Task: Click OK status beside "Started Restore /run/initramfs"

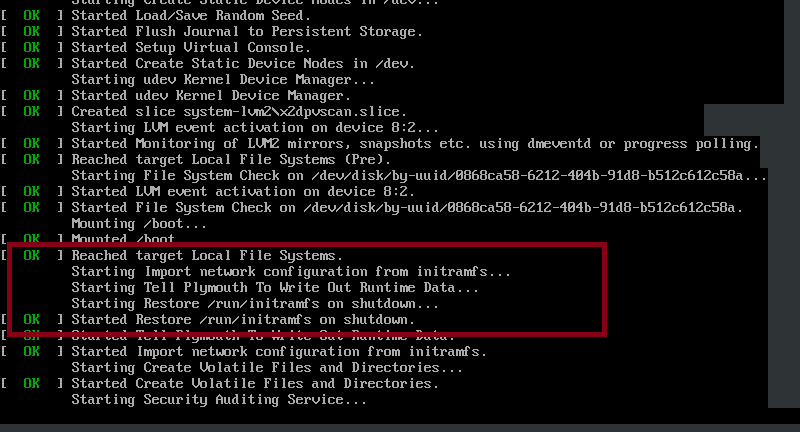Action: tap(32, 319)
